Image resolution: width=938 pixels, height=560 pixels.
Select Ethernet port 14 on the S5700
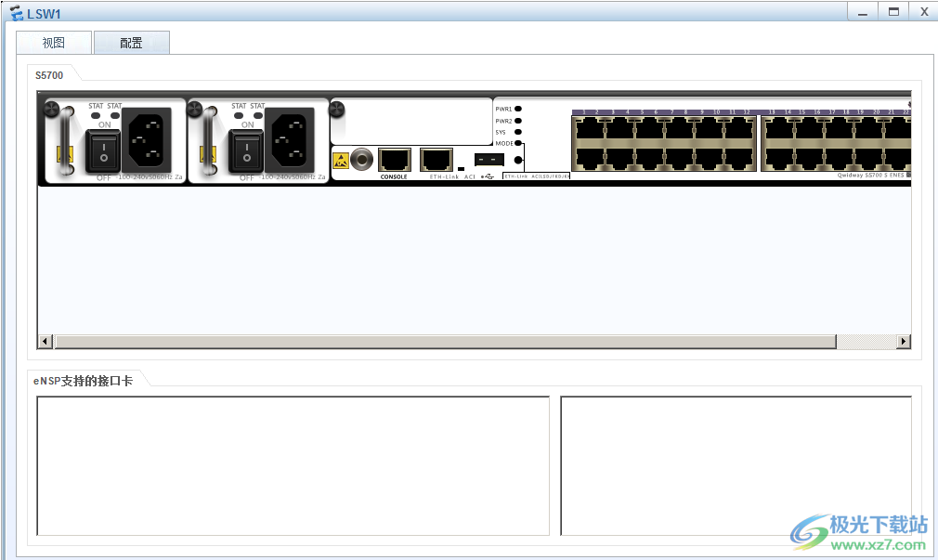pos(779,158)
